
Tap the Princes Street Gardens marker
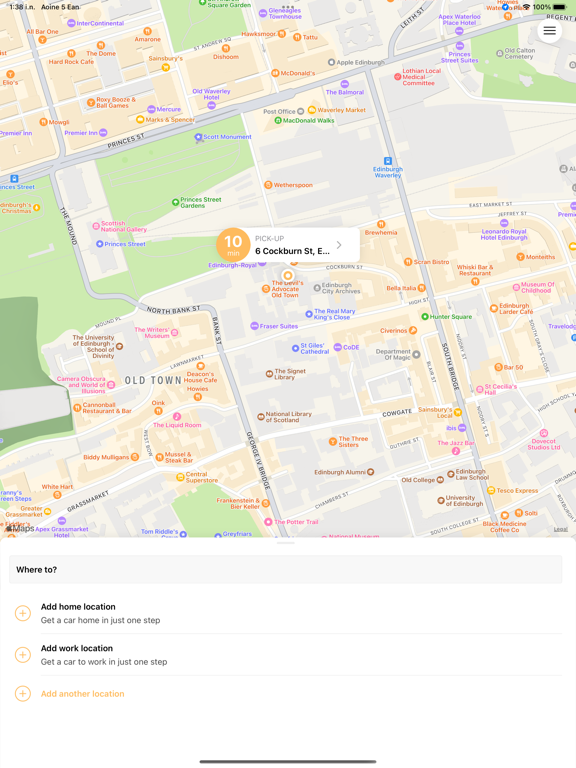[x=175, y=202]
